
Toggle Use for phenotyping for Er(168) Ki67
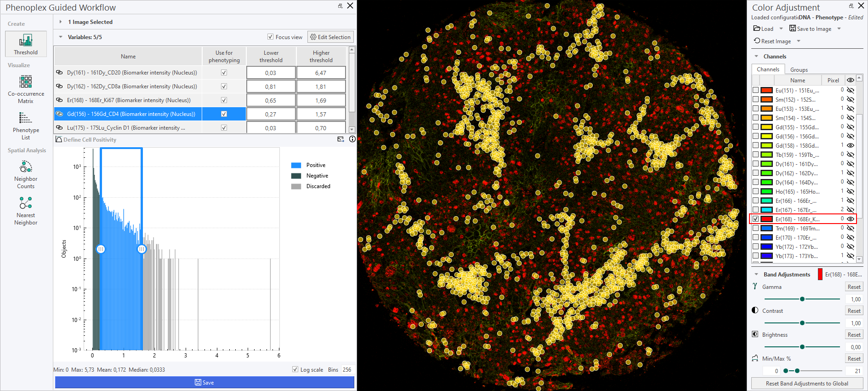[x=224, y=100]
